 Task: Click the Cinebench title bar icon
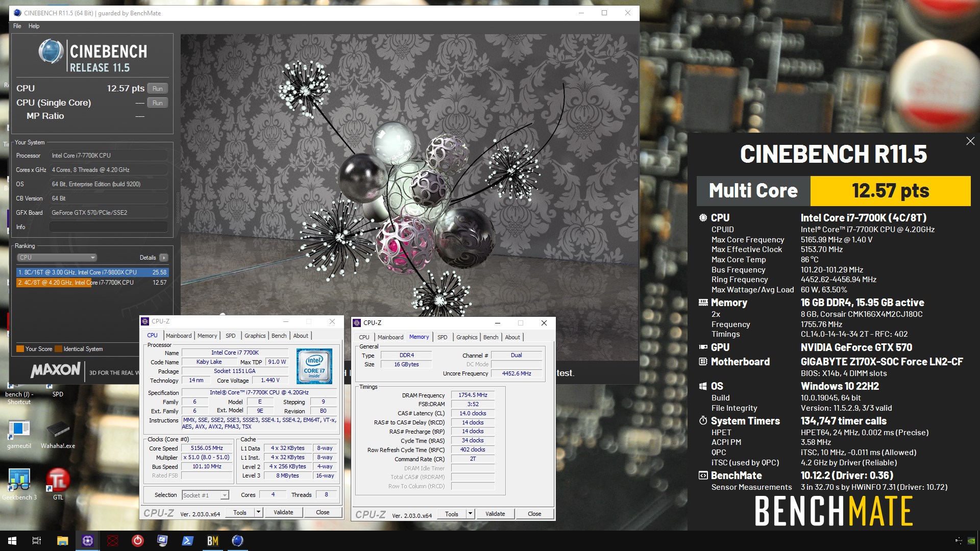17,13
